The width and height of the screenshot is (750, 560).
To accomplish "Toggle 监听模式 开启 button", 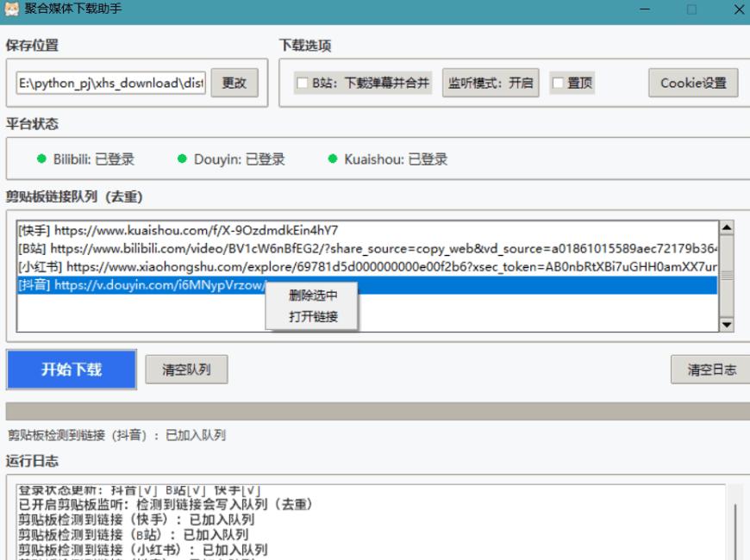I will tap(491, 84).
